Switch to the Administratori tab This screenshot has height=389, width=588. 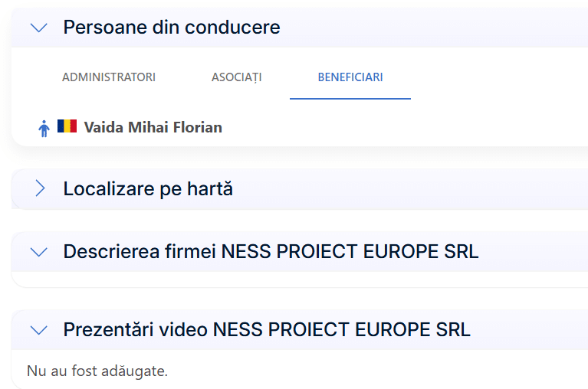point(109,77)
